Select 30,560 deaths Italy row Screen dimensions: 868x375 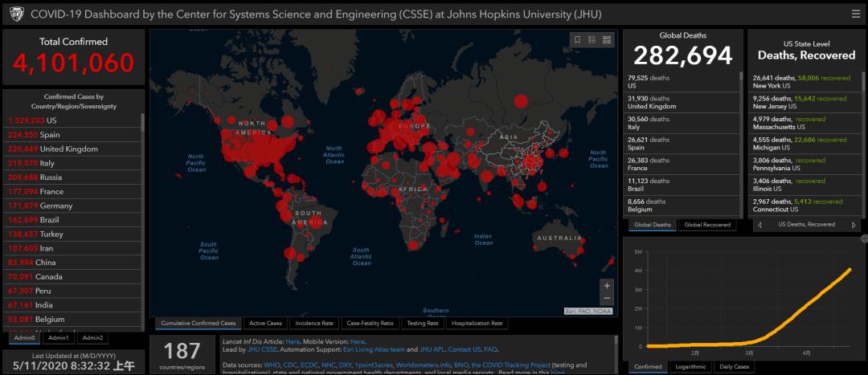pyautogui.click(x=682, y=123)
